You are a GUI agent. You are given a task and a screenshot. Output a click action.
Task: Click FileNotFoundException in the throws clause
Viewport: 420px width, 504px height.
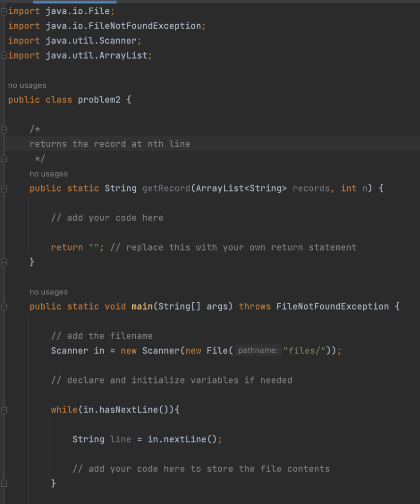click(x=332, y=306)
